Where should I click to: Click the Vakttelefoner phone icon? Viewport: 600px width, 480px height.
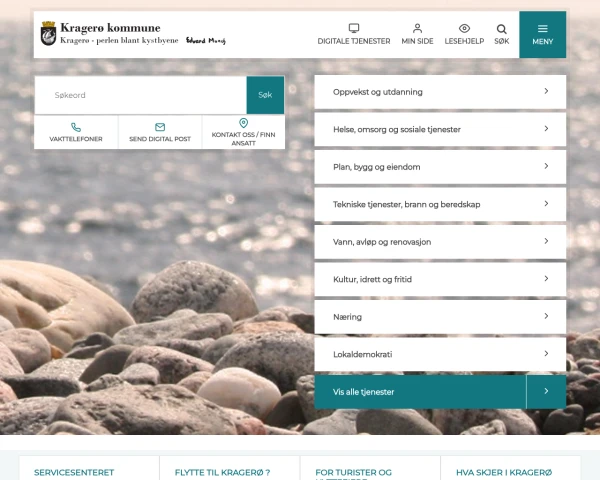click(76, 126)
